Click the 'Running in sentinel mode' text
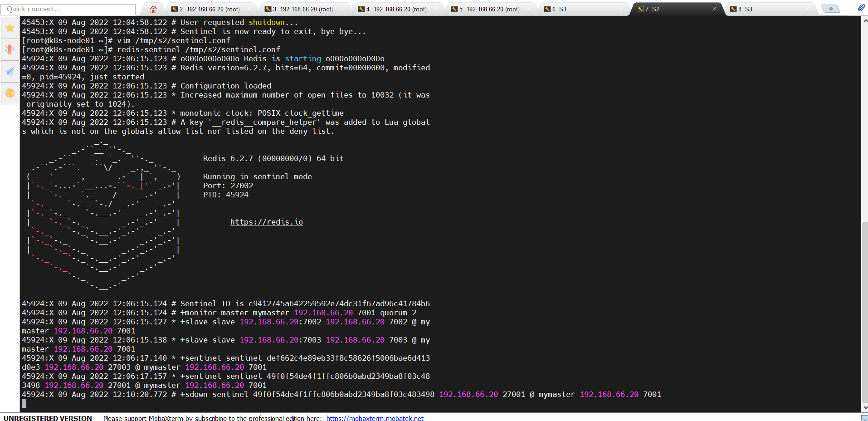The image size is (868, 421). (x=258, y=176)
